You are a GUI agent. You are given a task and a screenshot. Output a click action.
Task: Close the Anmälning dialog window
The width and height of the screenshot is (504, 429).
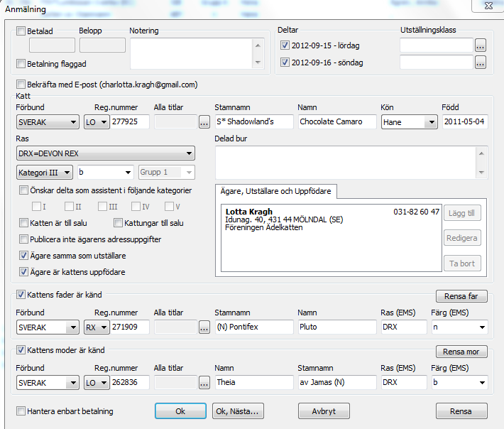488,6
